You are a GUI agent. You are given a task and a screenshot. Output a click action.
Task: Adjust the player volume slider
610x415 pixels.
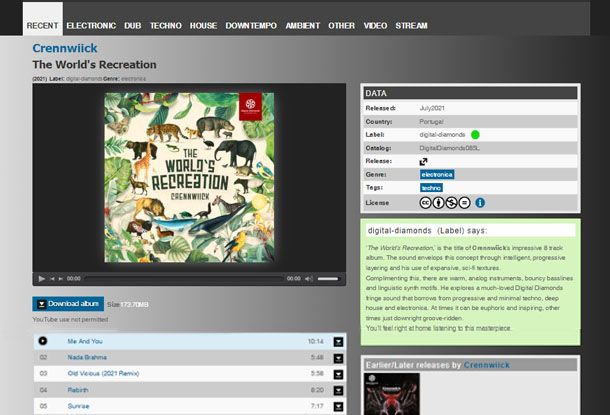(x=328, y=278)
